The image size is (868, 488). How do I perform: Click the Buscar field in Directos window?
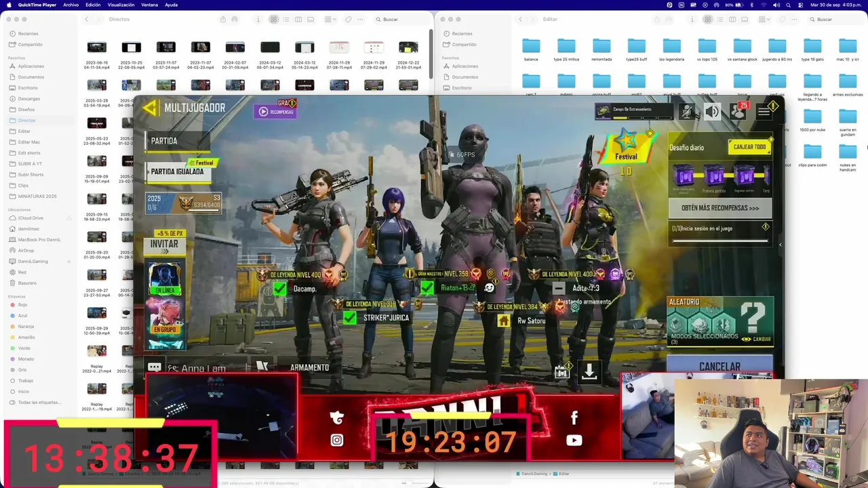pyautogui.click(x=400, y=19)
